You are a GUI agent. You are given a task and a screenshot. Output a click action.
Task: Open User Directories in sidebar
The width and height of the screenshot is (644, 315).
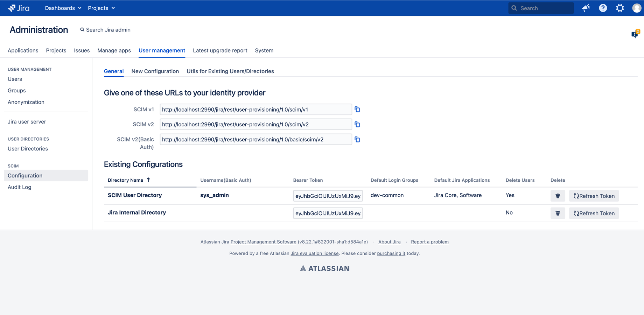point(28,149)
